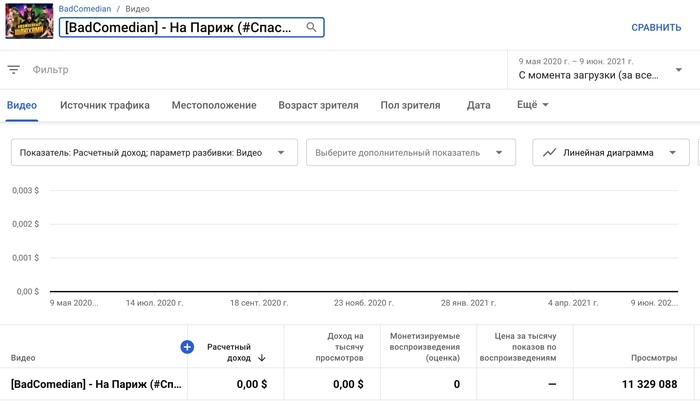Open the BadComedian video thumbnail
The width and height of the screenshot is (700, 405).
pos(29,20)
